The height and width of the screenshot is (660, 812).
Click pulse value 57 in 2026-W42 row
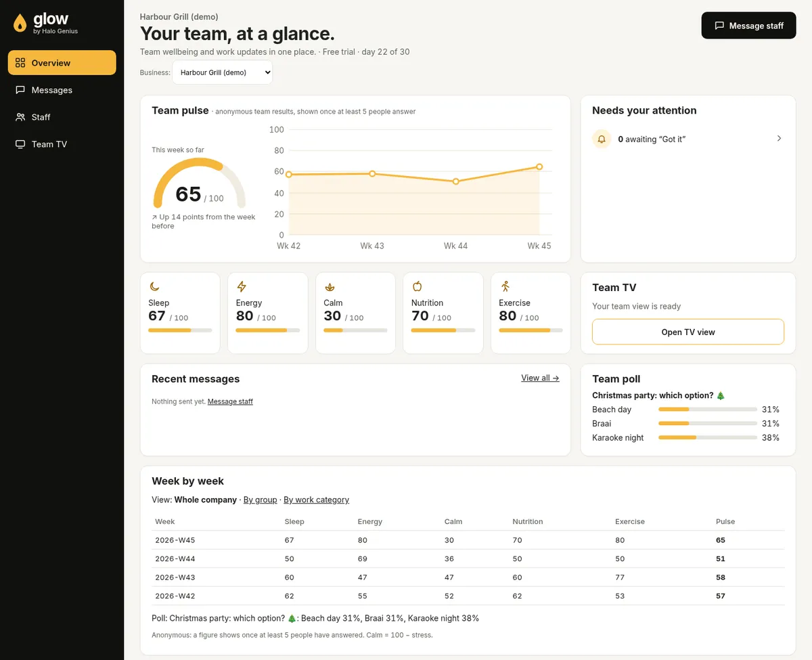(721, 596)
